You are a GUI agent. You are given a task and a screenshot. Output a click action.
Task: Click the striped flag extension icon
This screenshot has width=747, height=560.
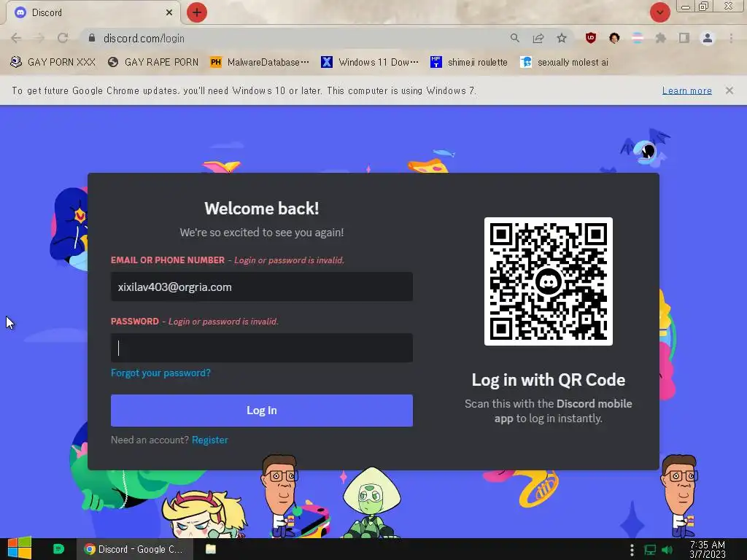click(638, 38)
